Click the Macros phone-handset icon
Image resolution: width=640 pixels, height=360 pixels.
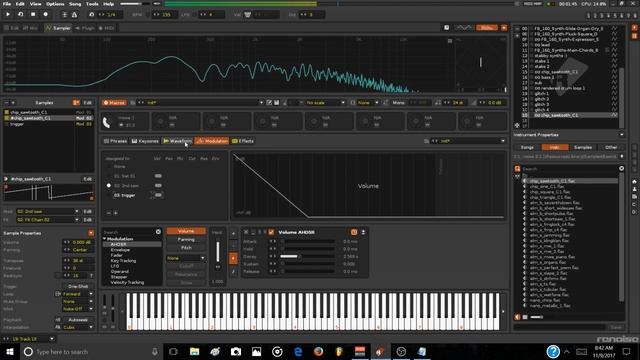(107, 122)
